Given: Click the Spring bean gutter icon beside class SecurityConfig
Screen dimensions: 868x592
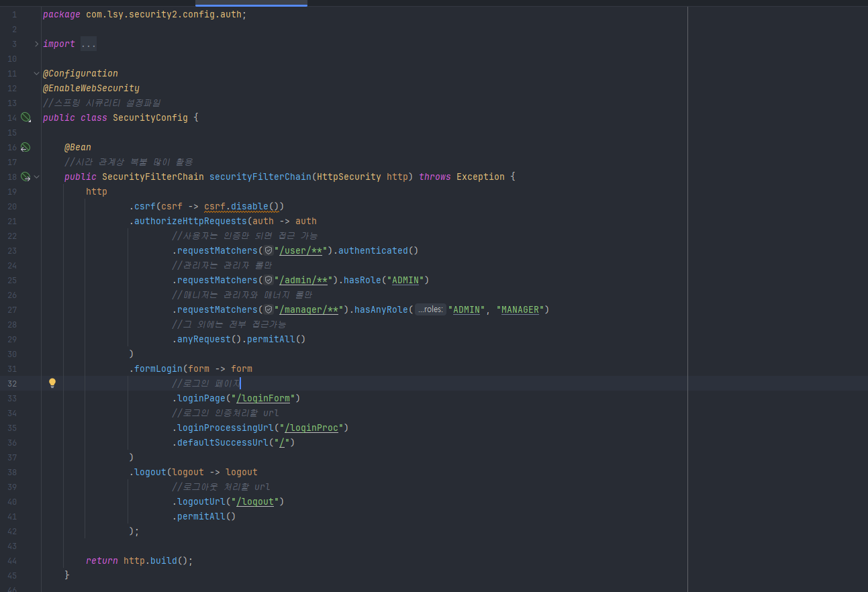Looking at the screenshot, I should click(26, 117).
